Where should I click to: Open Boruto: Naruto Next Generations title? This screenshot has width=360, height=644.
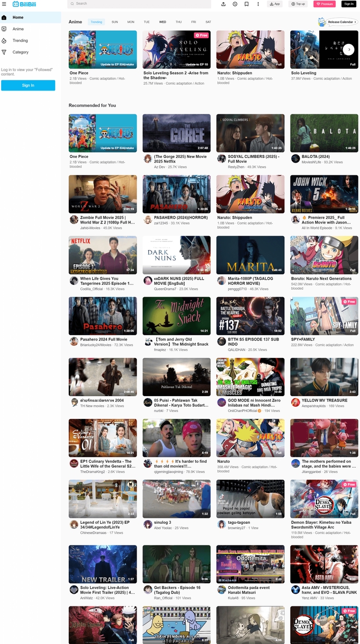click(321, 279)
